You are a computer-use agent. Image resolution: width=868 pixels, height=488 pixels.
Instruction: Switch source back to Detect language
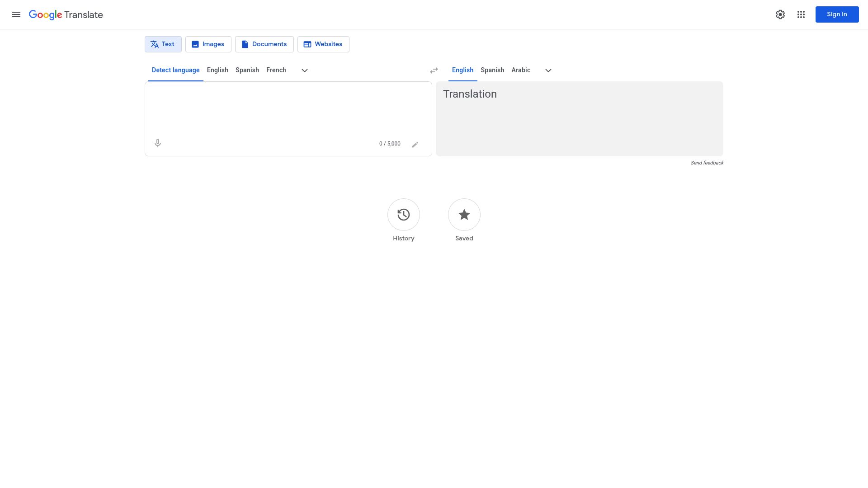click(175, 70)
